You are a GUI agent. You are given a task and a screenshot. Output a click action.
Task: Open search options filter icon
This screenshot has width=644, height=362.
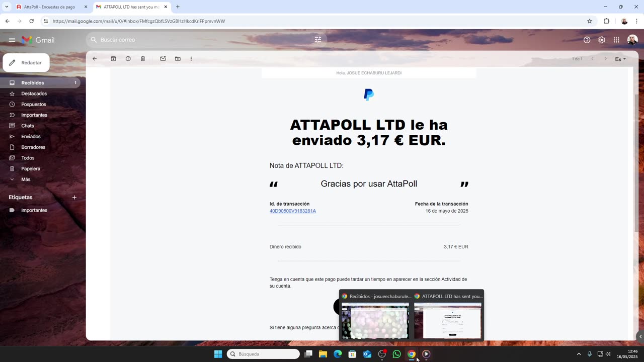tap(318, 40)
